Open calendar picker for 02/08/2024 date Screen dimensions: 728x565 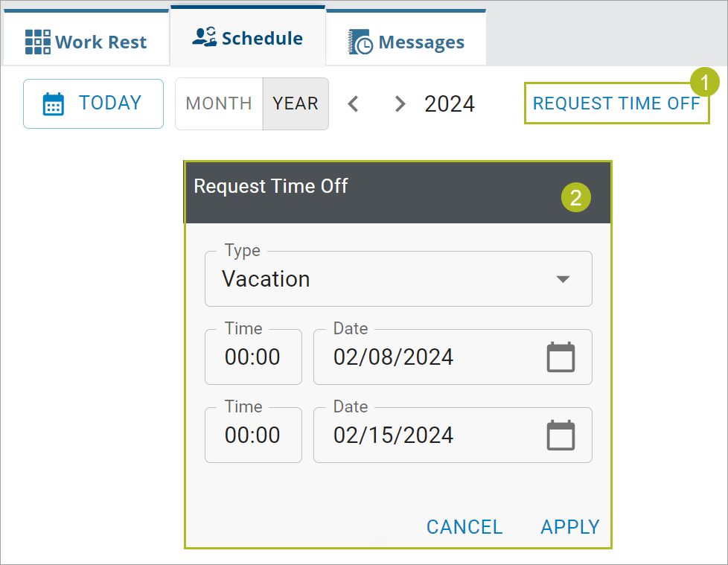pyautogui.click(x=561, y=357)
